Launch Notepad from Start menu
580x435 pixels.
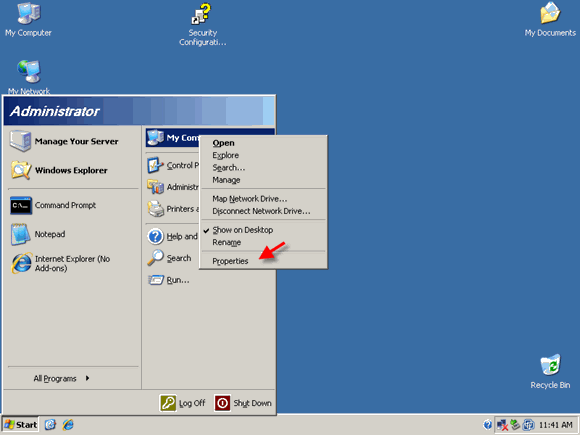(72, 234)
